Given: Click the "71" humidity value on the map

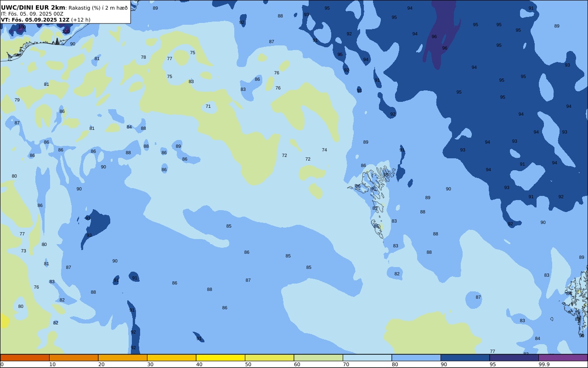Looking at the screenshot, I should point(208,106).
